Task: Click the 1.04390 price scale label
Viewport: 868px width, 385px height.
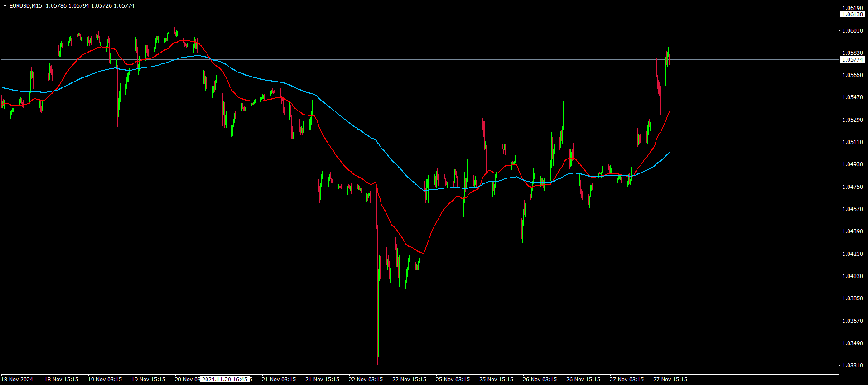Action: (853, 231)
